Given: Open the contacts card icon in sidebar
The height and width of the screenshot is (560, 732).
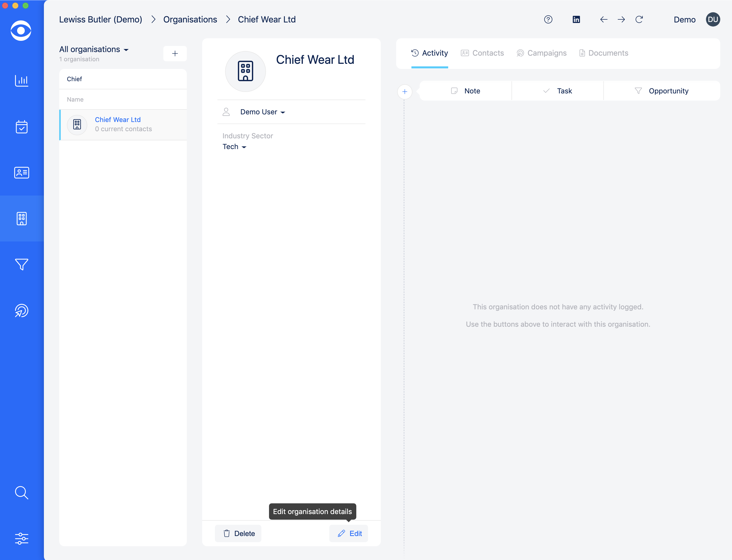Looking at the screenshot, I should 22,173.
